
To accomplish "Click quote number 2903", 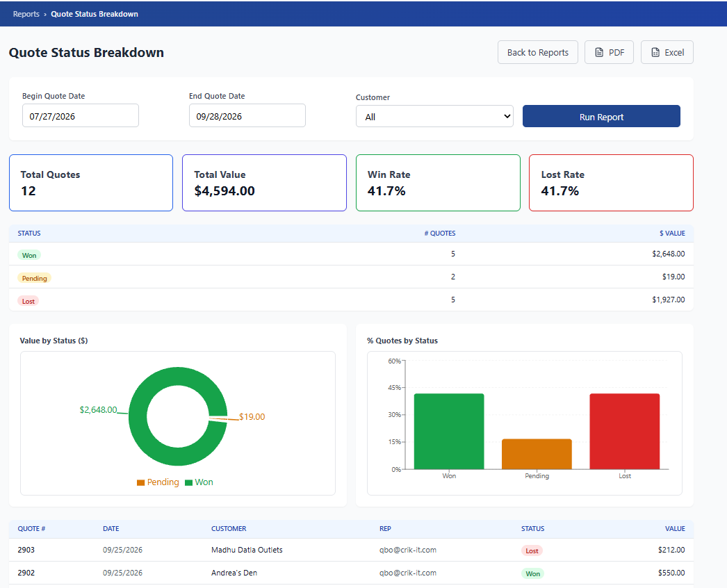I will (26, 550).
